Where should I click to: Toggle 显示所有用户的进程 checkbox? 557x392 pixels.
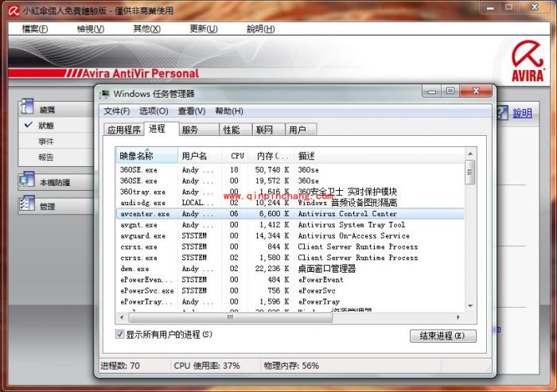coord(121,335)
